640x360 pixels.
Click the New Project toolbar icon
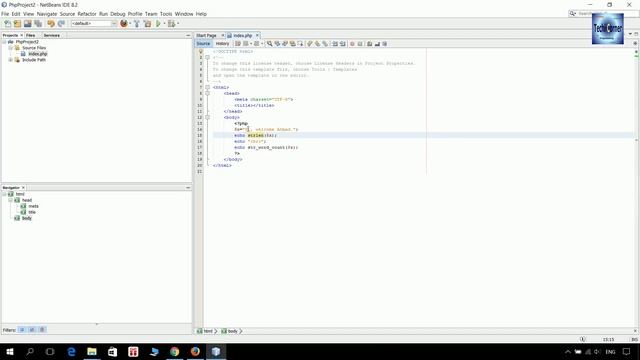(x=17, y=24)
